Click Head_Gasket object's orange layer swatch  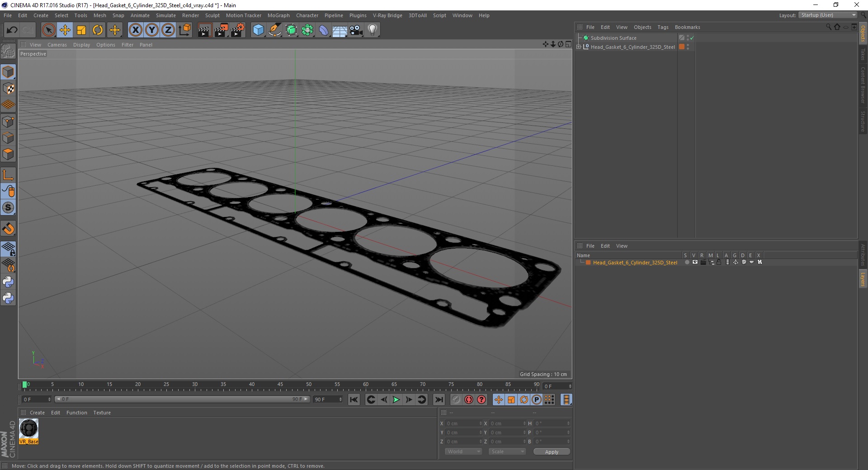682,47
